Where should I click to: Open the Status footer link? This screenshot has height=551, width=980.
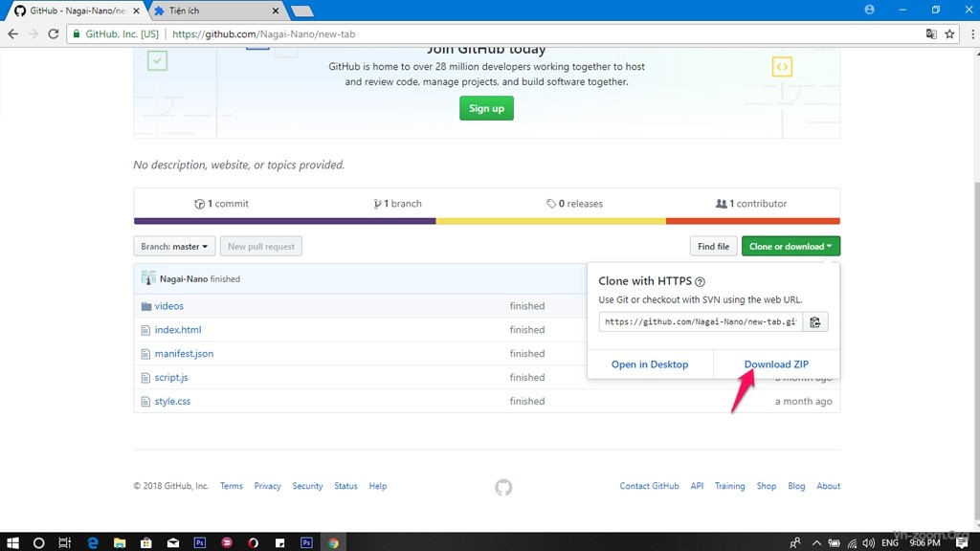pyautogui.click(x=345, y=486)
